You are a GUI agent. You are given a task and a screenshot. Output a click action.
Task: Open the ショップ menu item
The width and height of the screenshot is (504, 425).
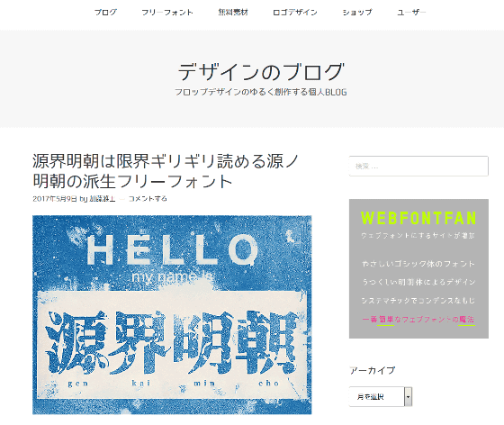click(x=357, y=13)
